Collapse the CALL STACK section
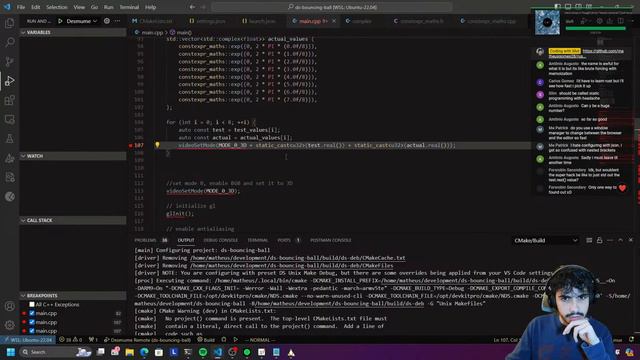640x360 pixels. coord(73,220)
